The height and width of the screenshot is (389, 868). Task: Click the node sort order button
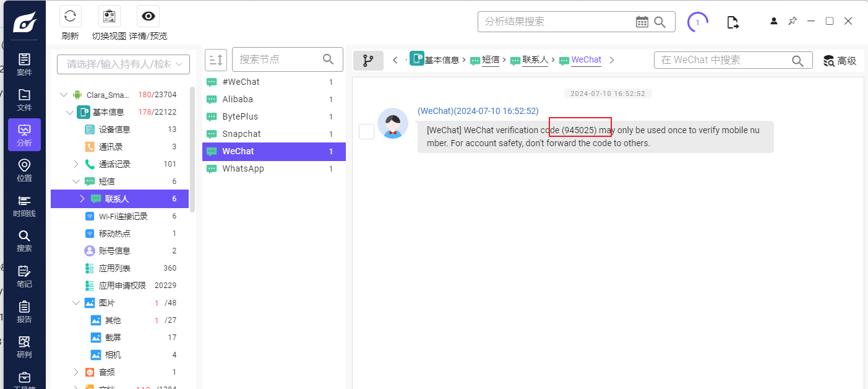216,59
